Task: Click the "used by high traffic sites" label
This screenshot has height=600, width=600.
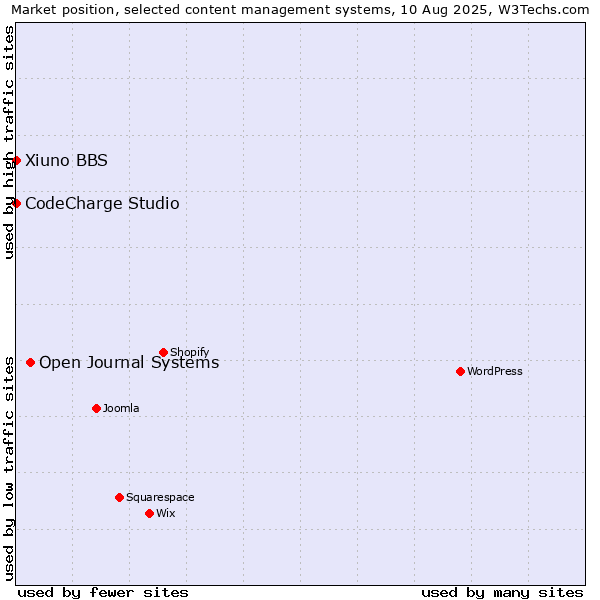Action: [8, 142]
